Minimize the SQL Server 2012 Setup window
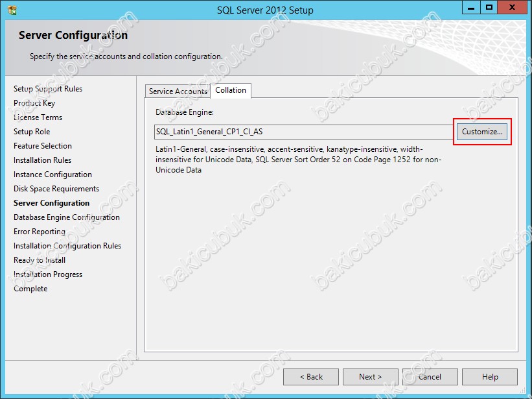This screenshot has width=532, height=399. click(471, 8)
